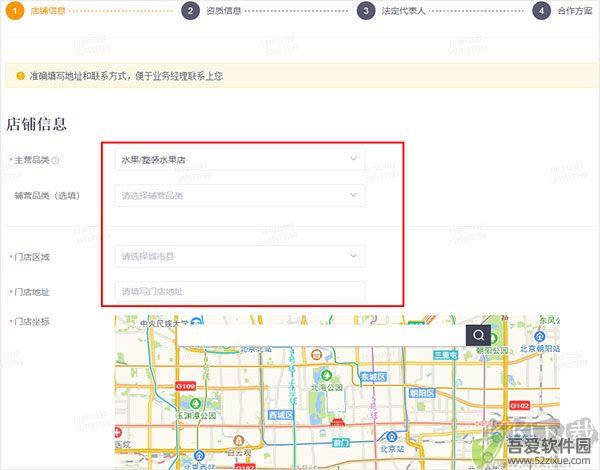The width and height of the screenshot is (600, 470).
Task: Open the 合作方案 step tab
Action: (575, 11)
